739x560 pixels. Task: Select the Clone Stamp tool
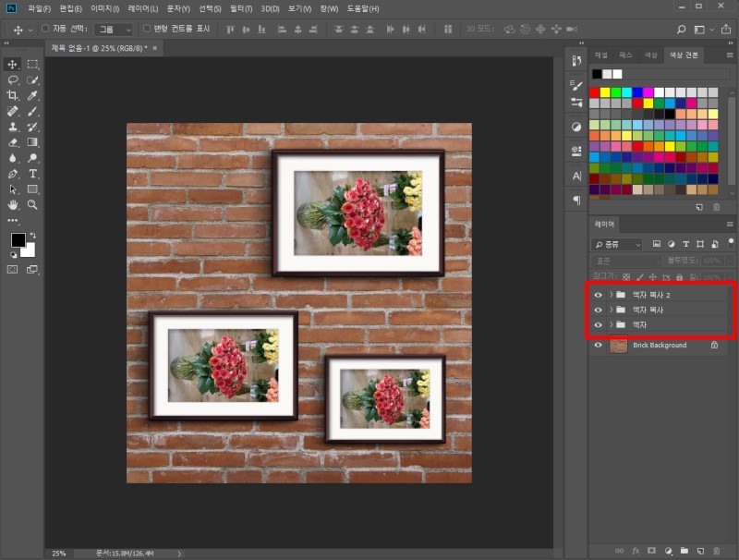pyautogui.click(x=13, y=127)
